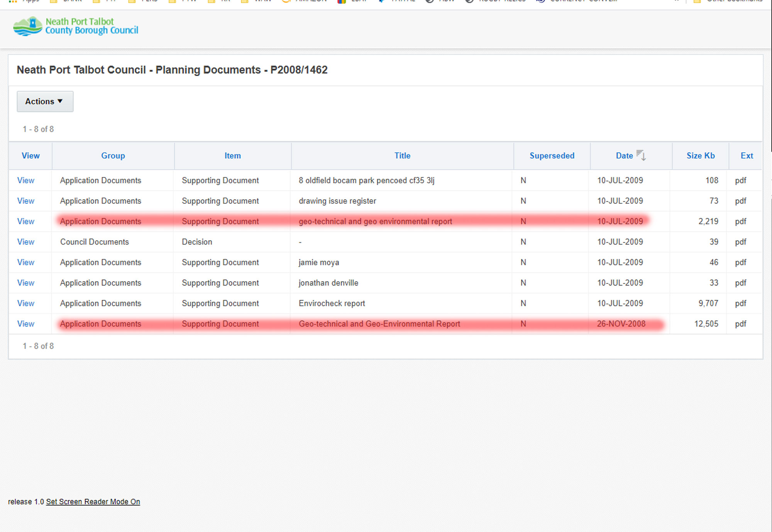The width and height of the screenshot is (772, 532).
Task: Click the size value '108'
Action: click(712, 181)
